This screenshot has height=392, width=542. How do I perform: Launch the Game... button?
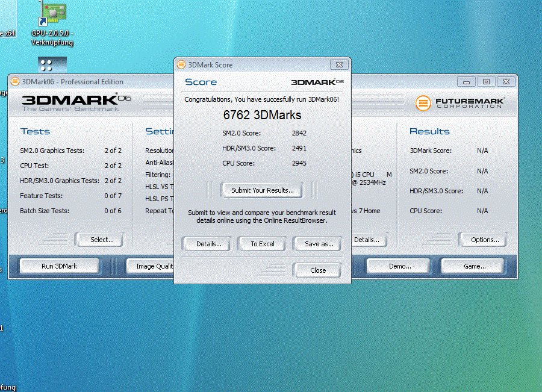coord(474,266)
